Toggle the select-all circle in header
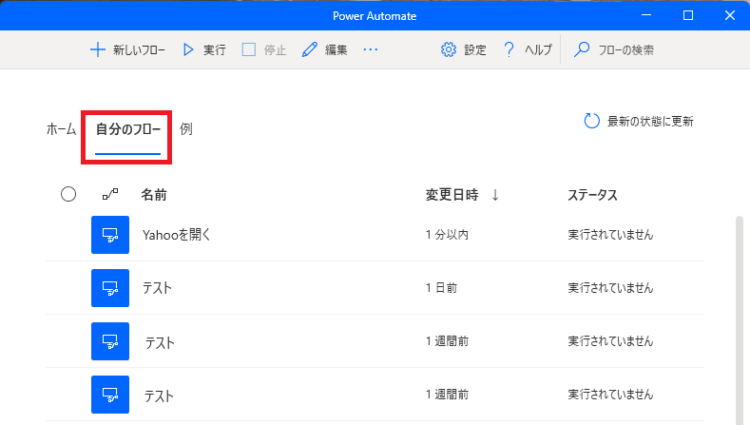The width and height of the screenshot is (750, 425). [68, 194]
